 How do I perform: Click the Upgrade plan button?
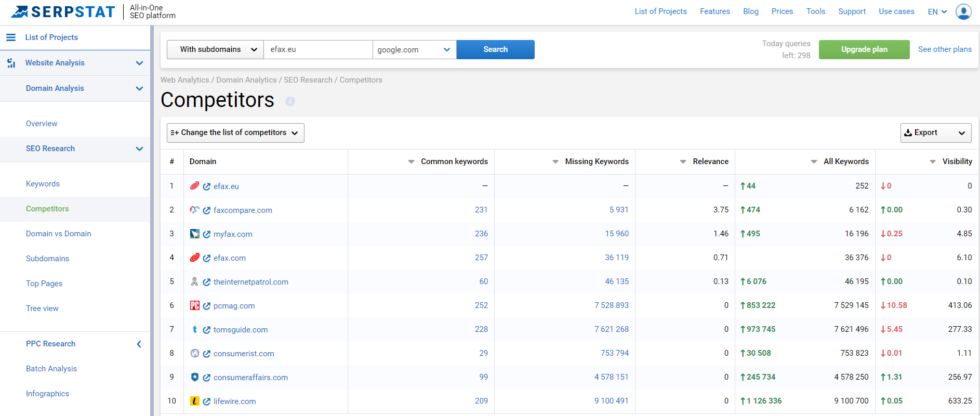click(x=864, y=49)
